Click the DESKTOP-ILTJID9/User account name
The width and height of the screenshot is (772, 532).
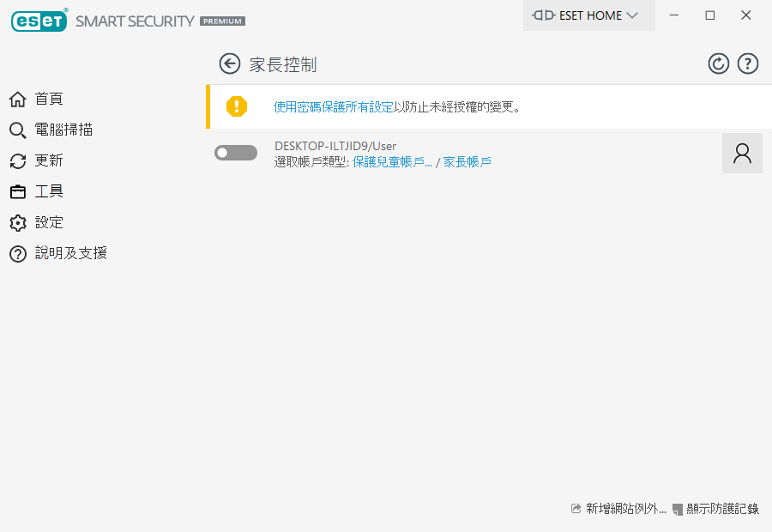335,146
